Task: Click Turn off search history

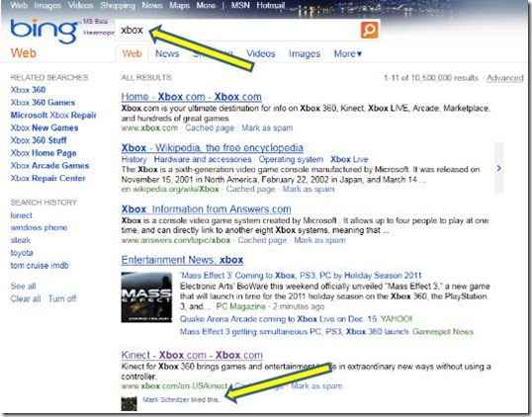Action: coord(62,298)
